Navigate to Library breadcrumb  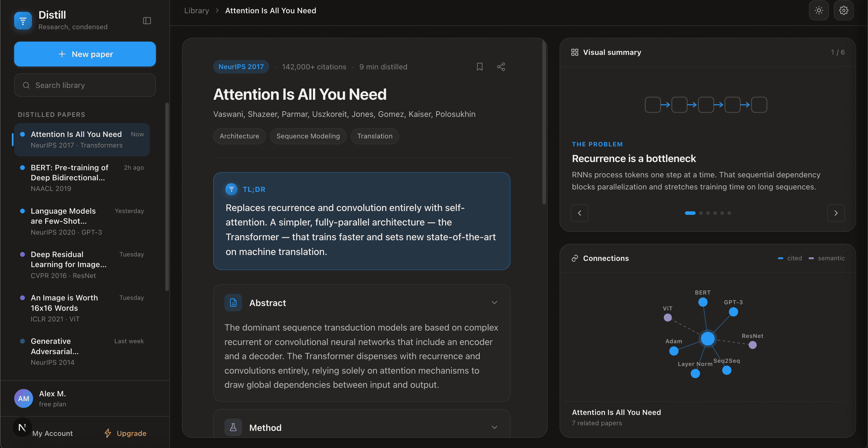click(x=196, y=10)
